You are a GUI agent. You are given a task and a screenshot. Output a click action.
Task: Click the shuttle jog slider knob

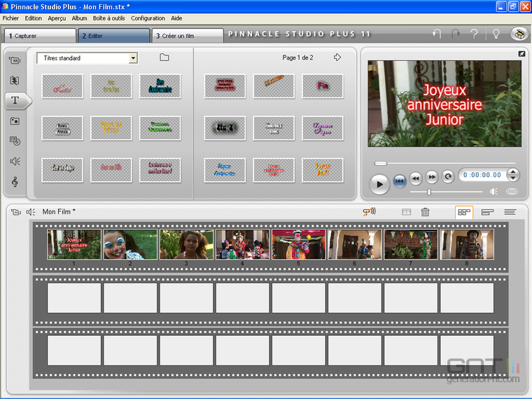point(429,192)
